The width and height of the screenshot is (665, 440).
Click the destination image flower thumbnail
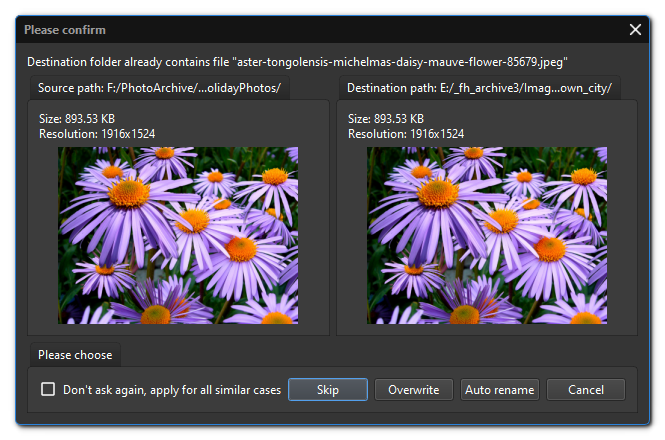[487, 235]
